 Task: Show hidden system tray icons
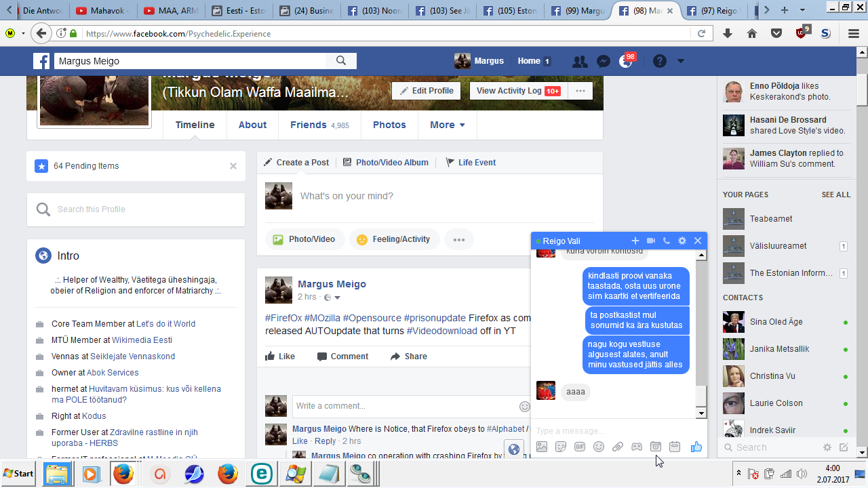(738, 473)
